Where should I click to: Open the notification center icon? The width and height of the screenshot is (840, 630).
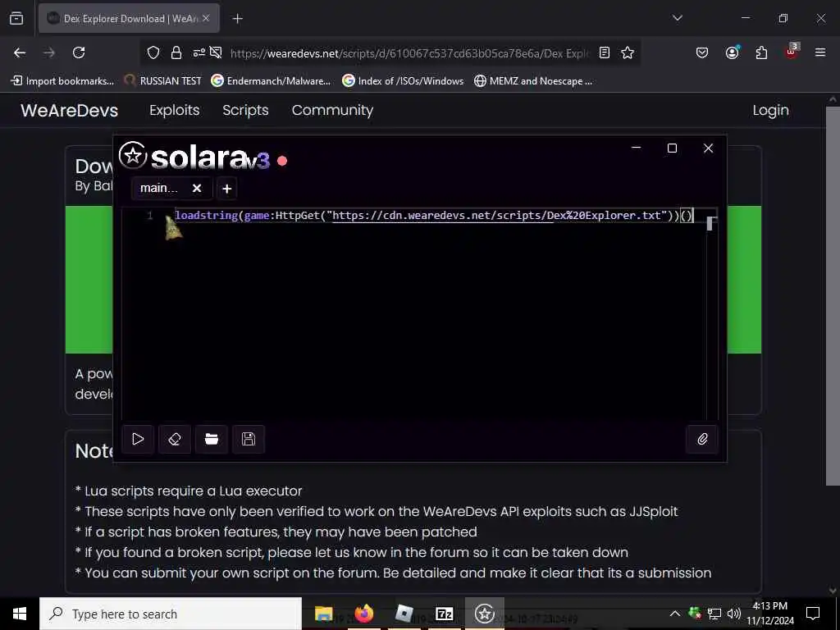(813, 614)
